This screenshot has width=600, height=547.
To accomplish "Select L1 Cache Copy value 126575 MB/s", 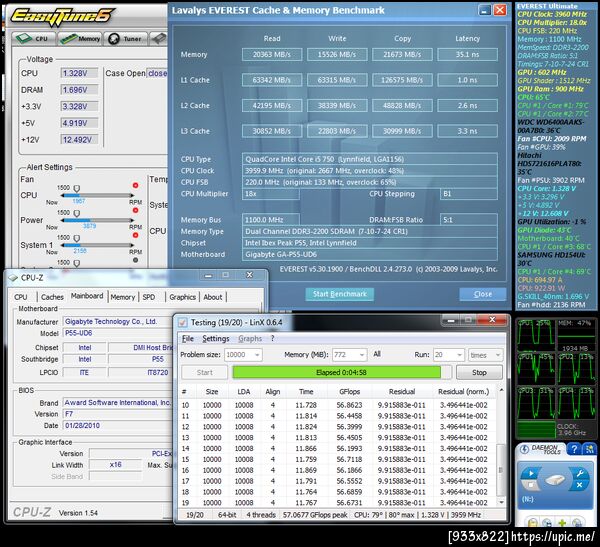I will (x=402, y=80).
